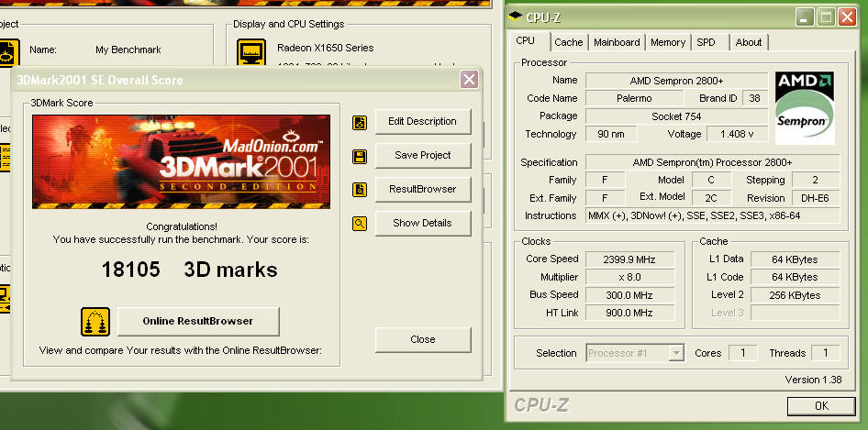The image size is (868, 430).
Task: Click the Cores value 1
Action: coord(743,353)
